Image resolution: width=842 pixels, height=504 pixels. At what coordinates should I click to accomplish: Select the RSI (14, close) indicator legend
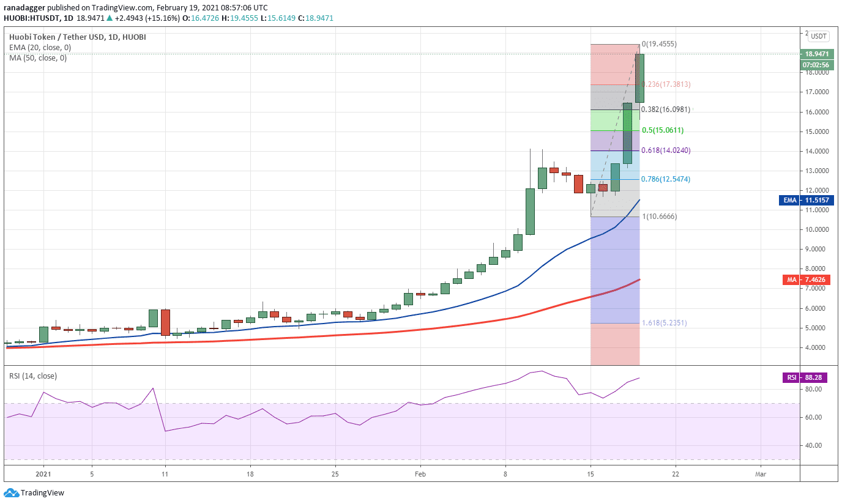pos(34,376)
